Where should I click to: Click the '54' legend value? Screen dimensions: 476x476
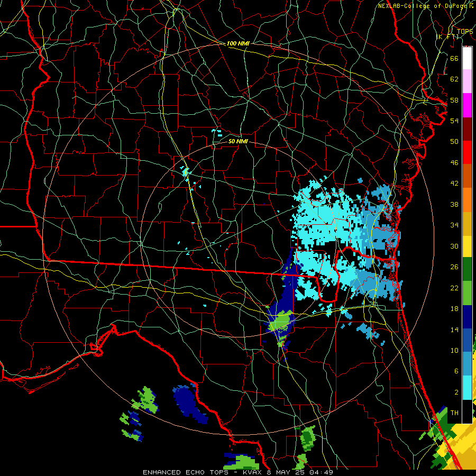454,121
